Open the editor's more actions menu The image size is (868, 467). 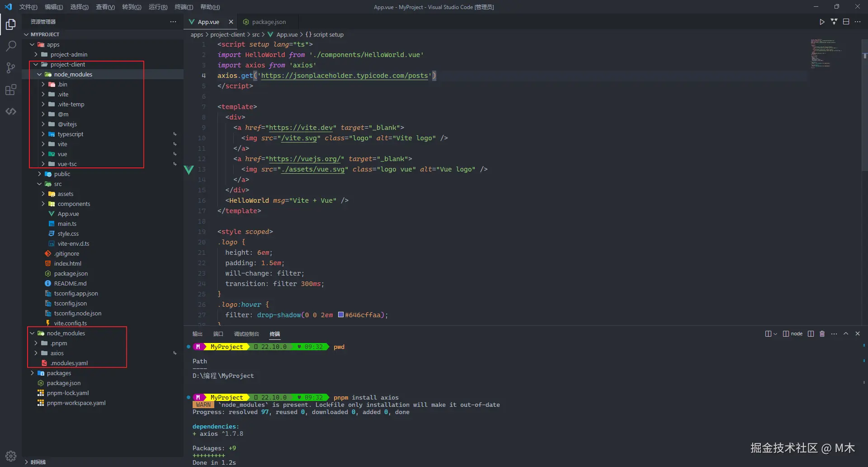[x=858, y=22]
